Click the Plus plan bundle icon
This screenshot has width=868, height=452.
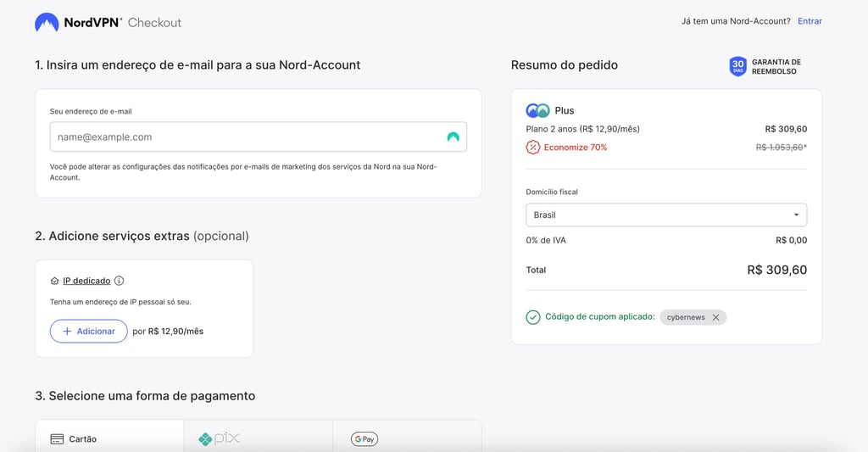point(537,111)
